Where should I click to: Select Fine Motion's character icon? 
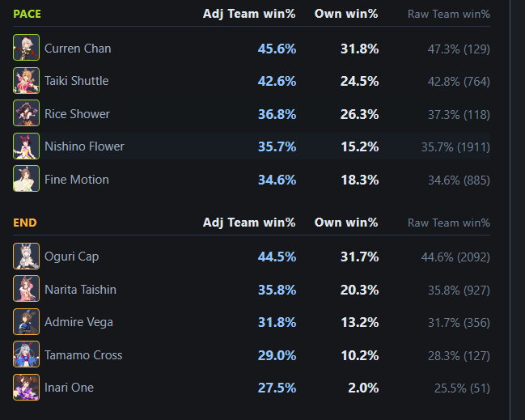26,179
